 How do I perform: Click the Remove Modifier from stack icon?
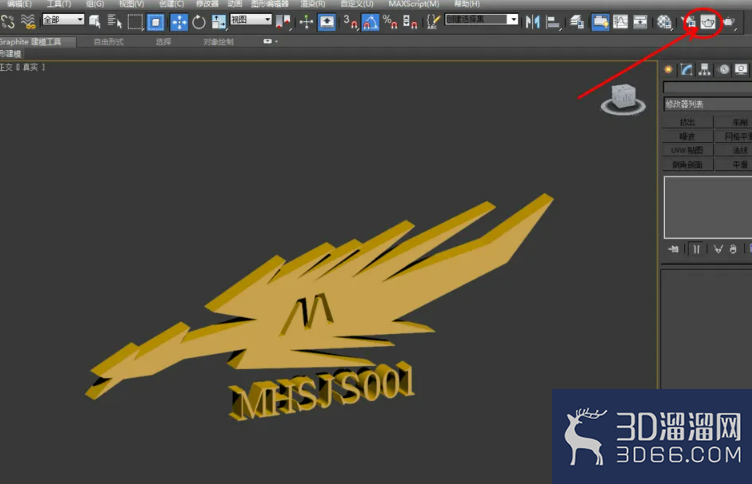(x=733, y=249)
